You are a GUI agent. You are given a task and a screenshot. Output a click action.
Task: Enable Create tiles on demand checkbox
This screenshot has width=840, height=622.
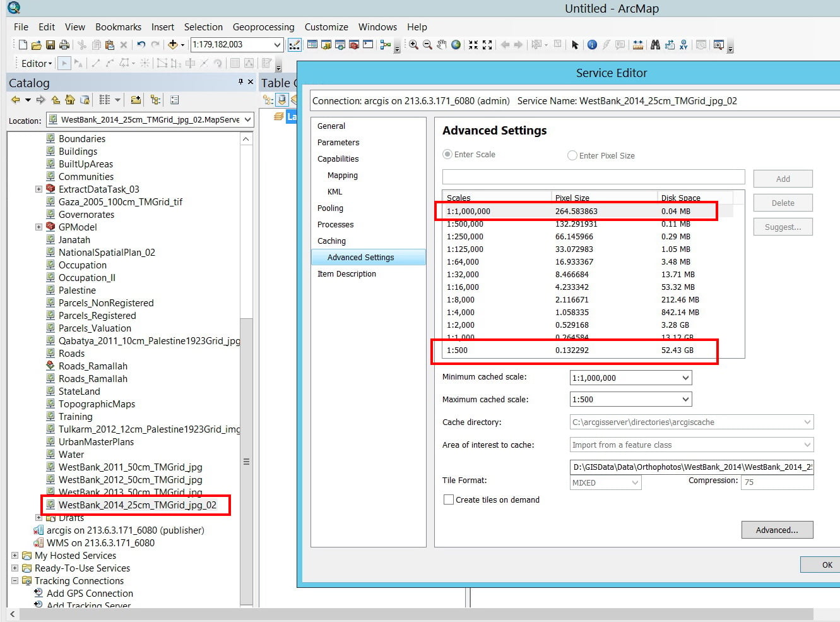[x=449, y=499]
